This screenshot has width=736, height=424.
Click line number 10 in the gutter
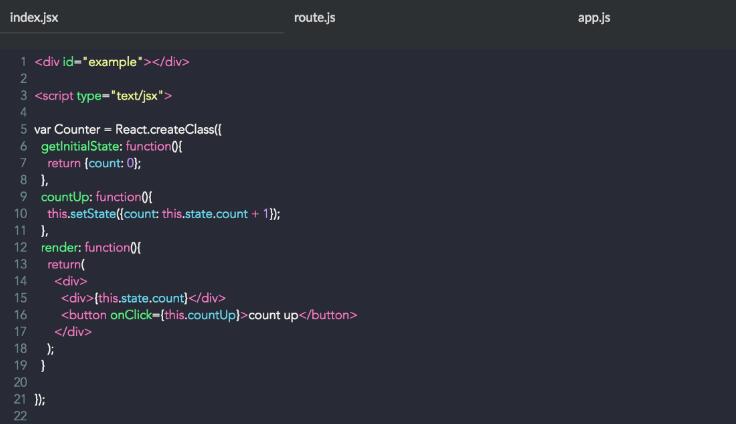(21, 214)
